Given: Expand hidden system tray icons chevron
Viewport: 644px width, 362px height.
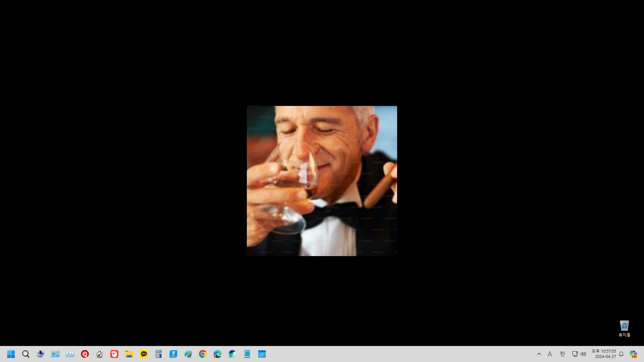Looking at the screenshot, I should point(539,354).
